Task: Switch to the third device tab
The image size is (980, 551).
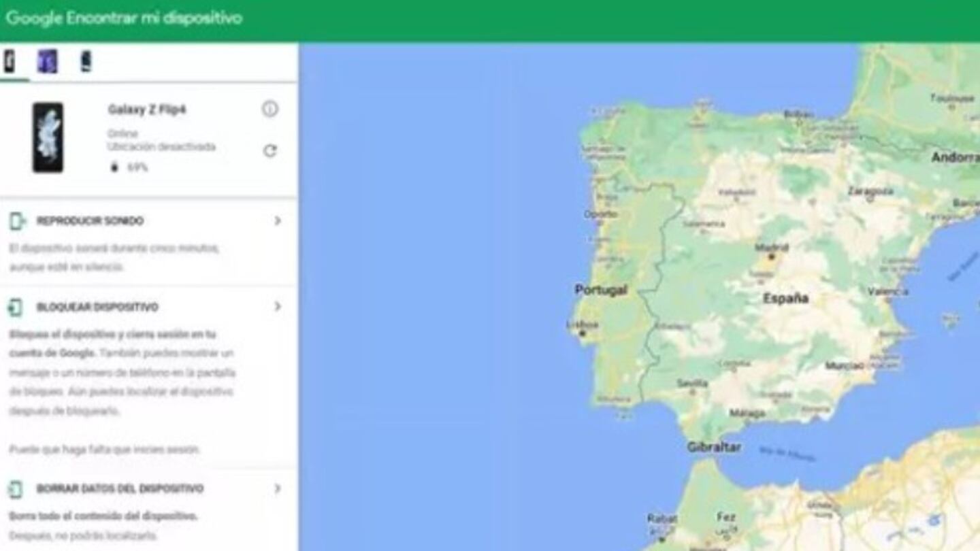Action: coord(86,61)
